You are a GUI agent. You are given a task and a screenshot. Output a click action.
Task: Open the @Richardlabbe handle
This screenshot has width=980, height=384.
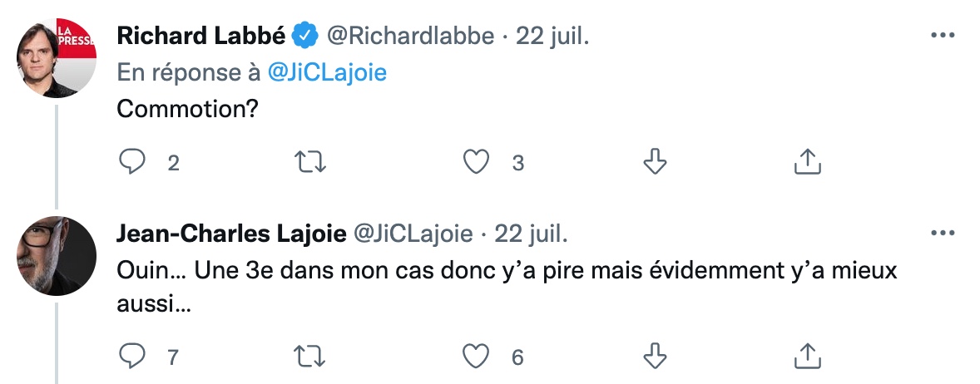[x=411, y=37]
